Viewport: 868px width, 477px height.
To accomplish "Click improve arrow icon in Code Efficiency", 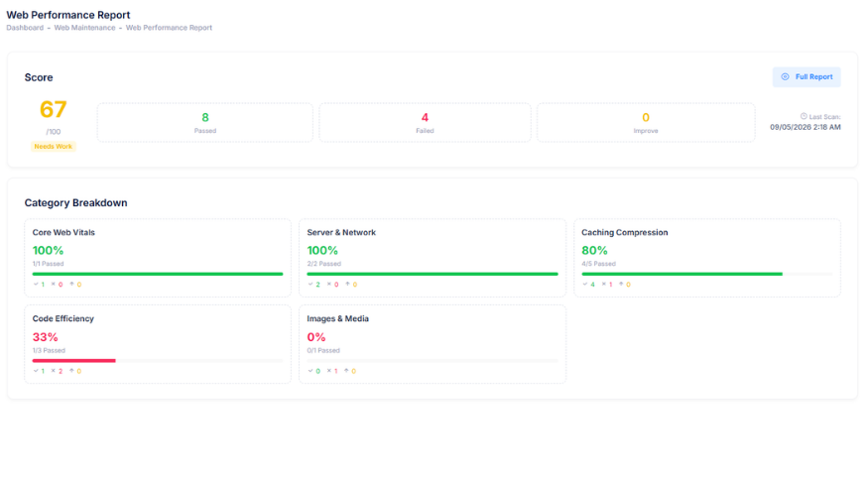I will tap(71, 371).
